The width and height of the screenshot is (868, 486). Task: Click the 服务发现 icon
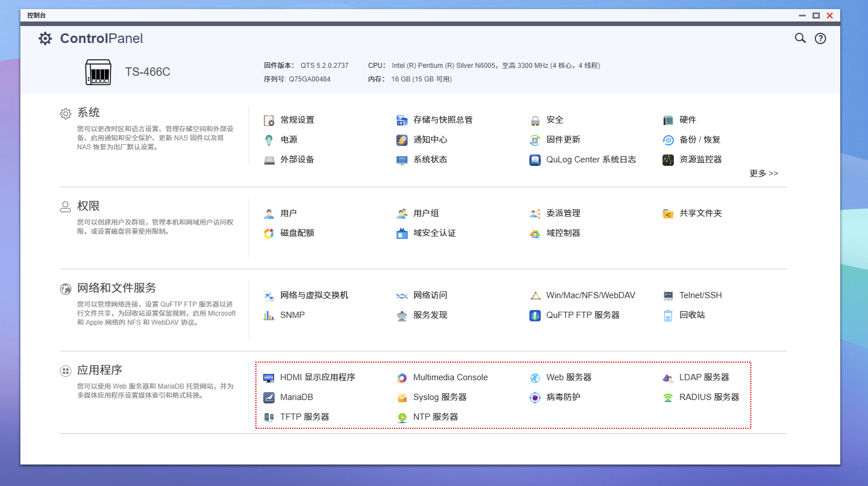tap(402, 315)
